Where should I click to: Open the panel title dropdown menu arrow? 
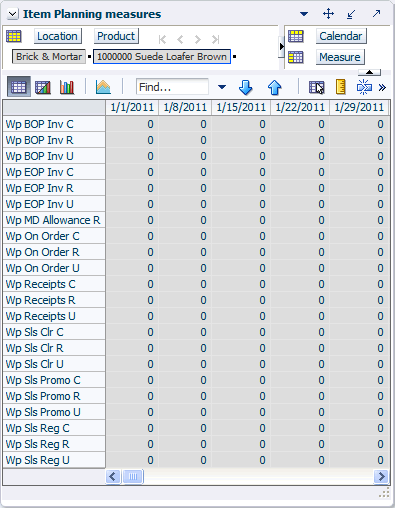(x=304, y=14)
